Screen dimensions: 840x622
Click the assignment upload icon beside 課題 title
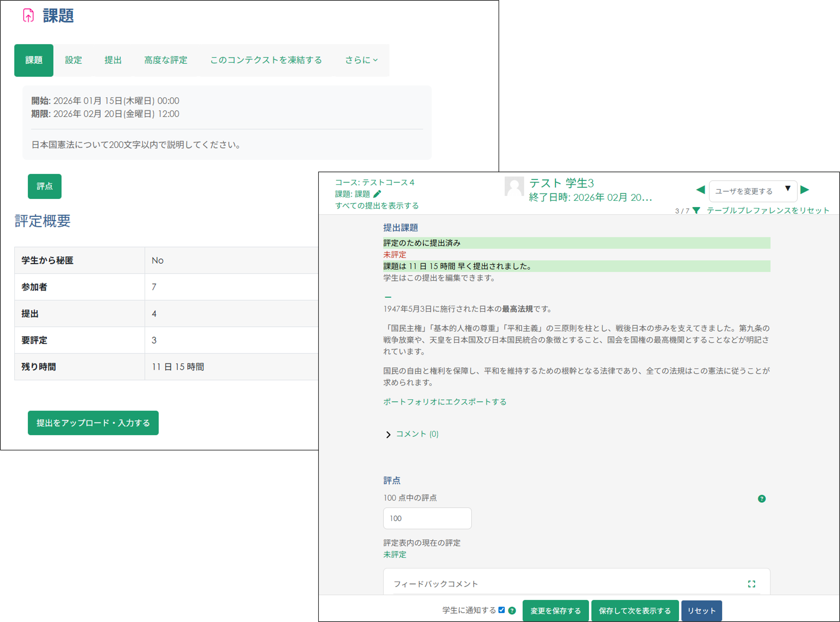pyautogui.click(x=29, y=15)
